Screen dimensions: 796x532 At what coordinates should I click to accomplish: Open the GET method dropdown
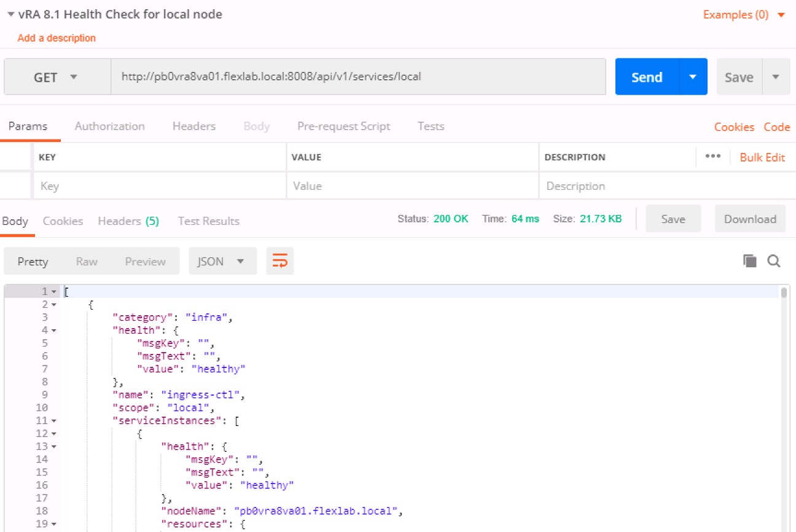pos(57,77)
